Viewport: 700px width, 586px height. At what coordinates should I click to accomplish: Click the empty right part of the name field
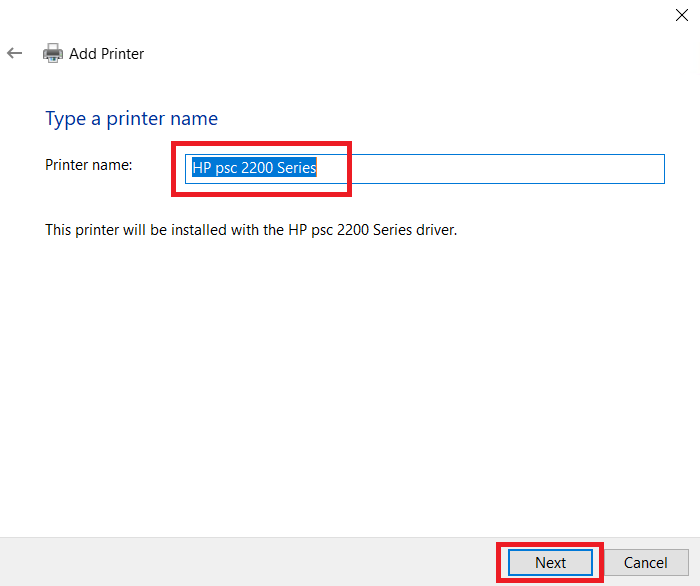click(520, 169)
